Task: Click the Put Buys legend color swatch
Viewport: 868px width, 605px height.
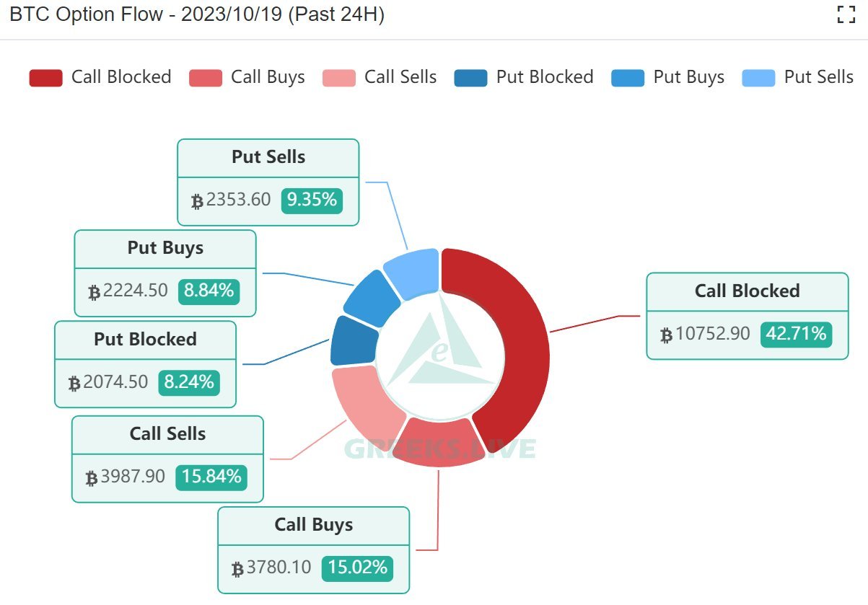Action: [627, 78]
